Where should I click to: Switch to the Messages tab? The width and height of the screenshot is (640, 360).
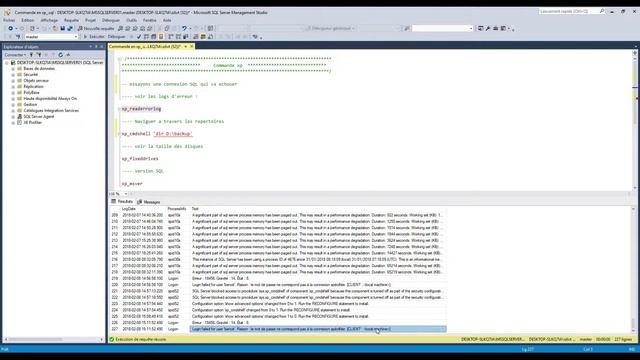click(x=149, y=202)
